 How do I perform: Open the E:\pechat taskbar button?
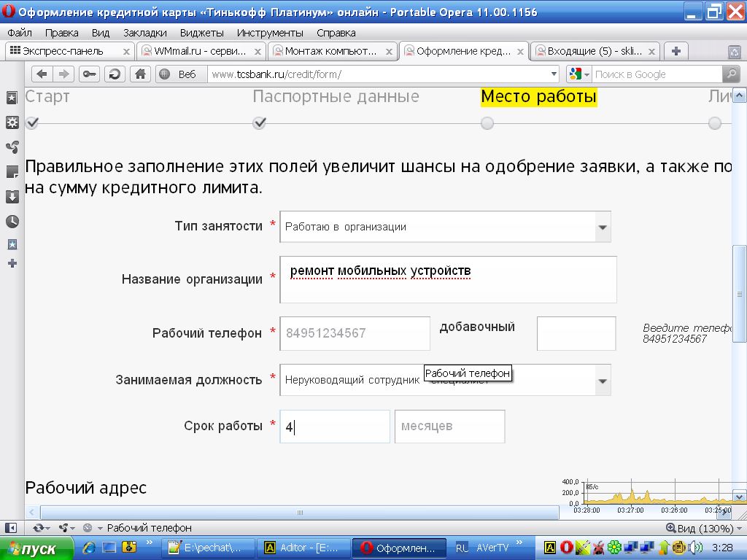(x=209, y=548)
